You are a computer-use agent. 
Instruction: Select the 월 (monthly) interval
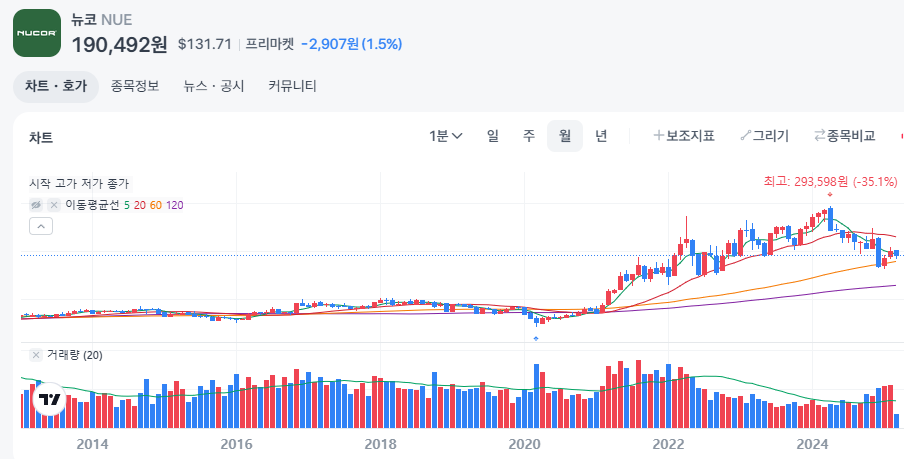point(565,136)
